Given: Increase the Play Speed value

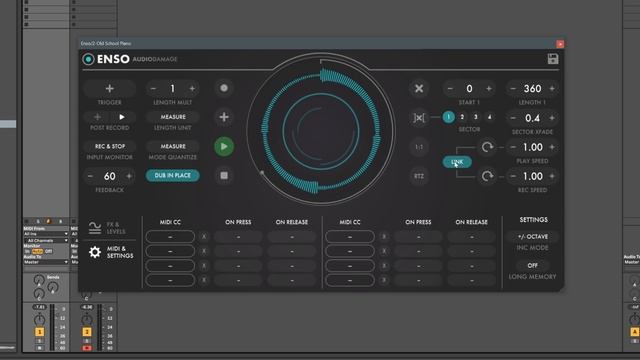Looking at the screenshot, I should [552, 147].
